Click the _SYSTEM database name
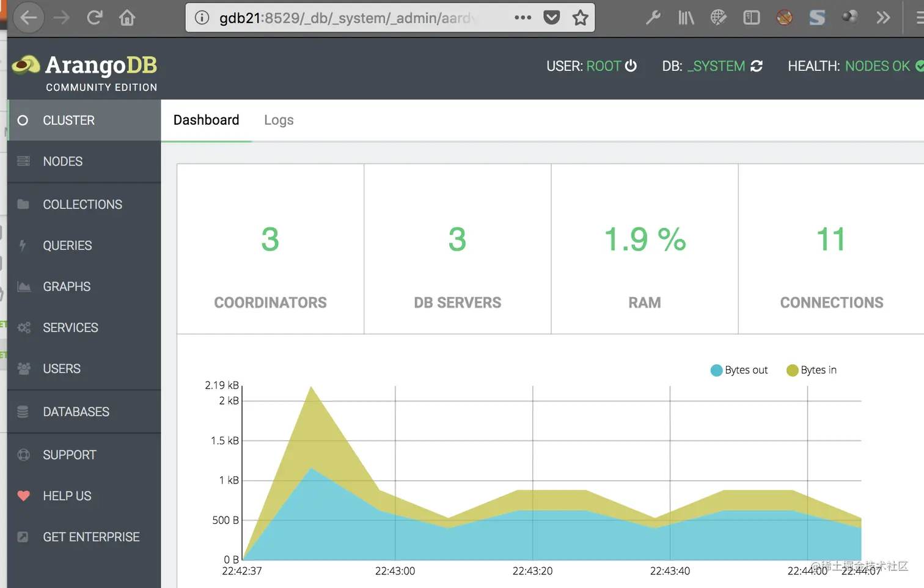Viewport: 924px width, 588px height. click(716, 66)
